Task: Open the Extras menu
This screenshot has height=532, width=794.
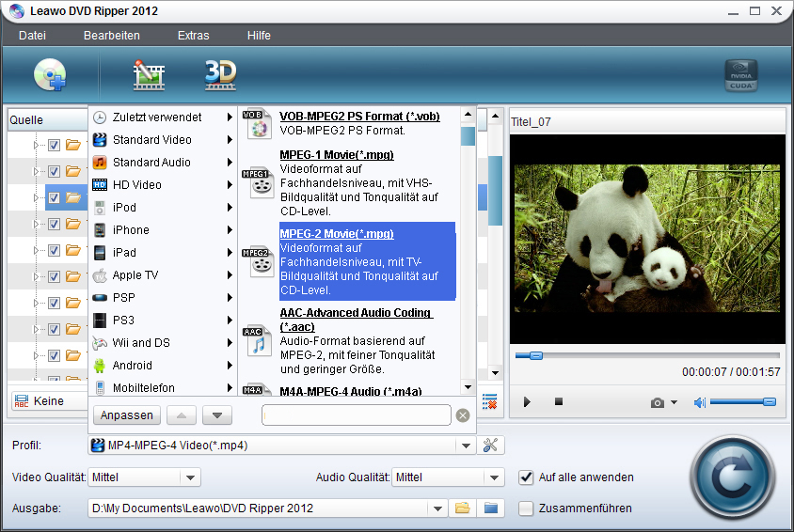Action: (194, 36)
